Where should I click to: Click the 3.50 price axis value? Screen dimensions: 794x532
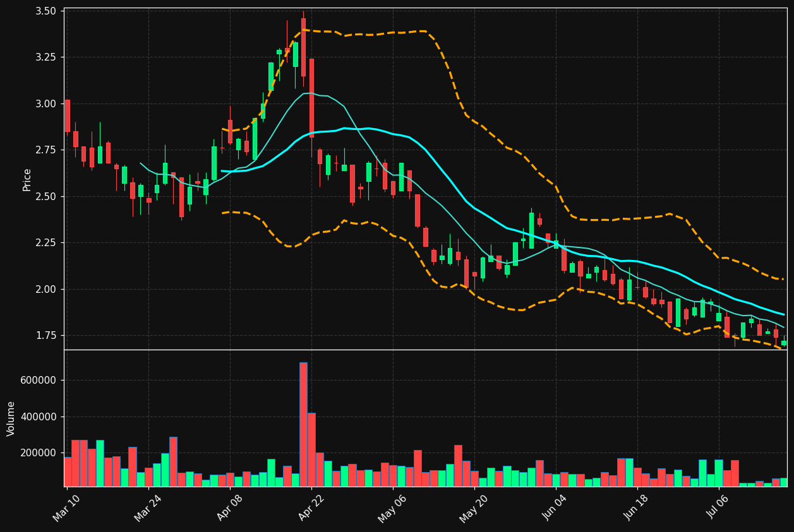pyautogui.click(x=46, y=11)
